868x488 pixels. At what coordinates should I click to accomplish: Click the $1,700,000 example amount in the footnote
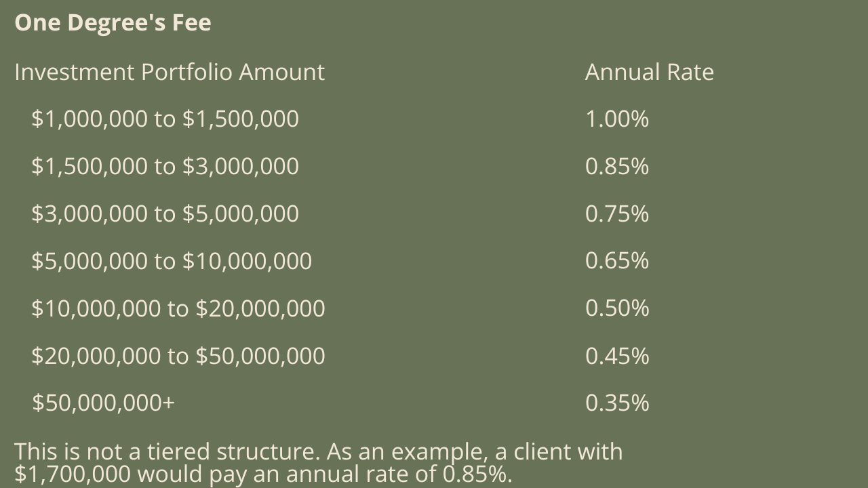(x=73, y=474)
